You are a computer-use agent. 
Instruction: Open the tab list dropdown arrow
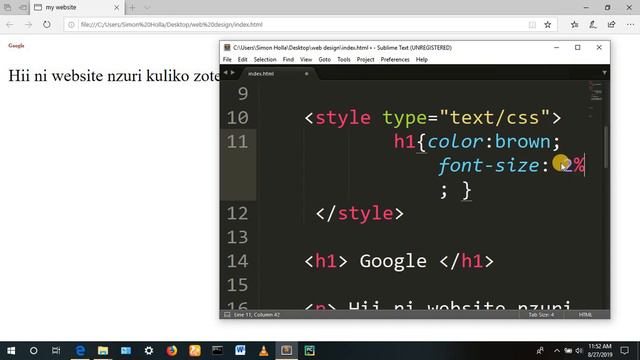click(x=604, y=73)
